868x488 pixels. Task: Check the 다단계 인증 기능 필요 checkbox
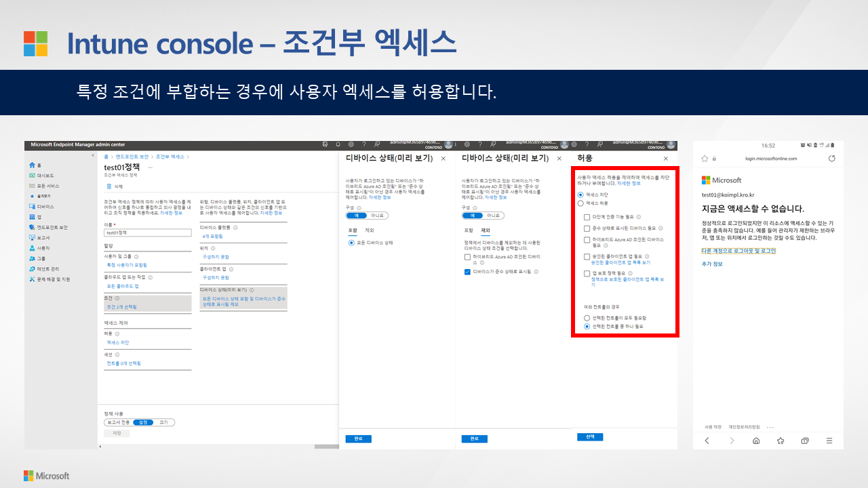[x=585, y=217]
